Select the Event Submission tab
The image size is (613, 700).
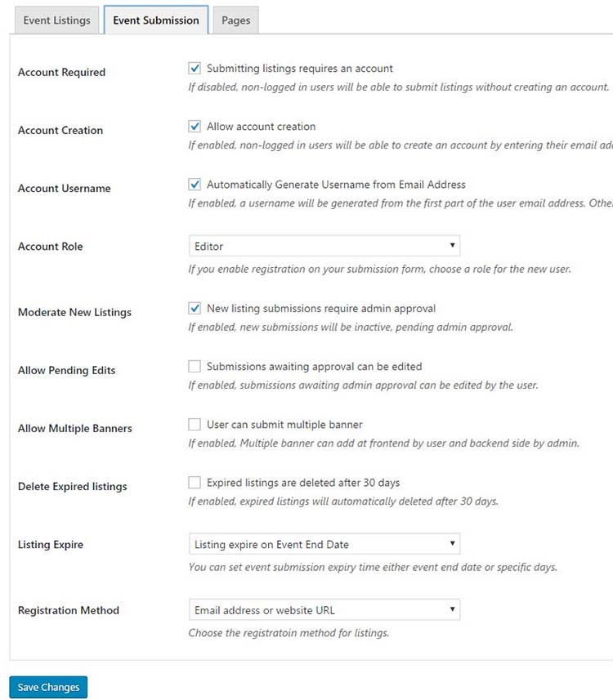tap(156, 20)
